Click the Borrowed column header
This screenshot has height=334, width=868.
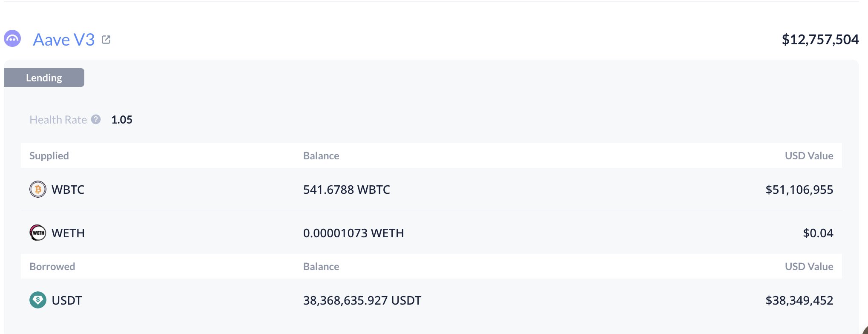(x=52, y=267)
